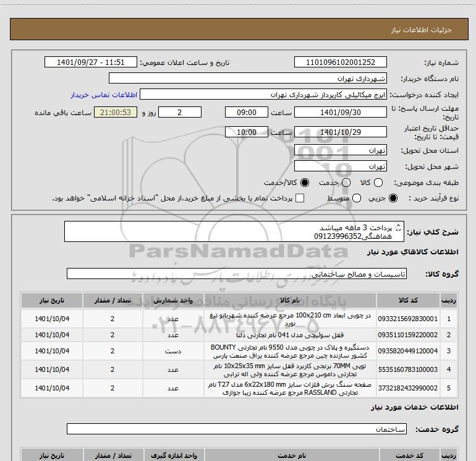Click the countdown timer 21:00:53
Screen dimensions: 476x461
click(x=116, y=112)
